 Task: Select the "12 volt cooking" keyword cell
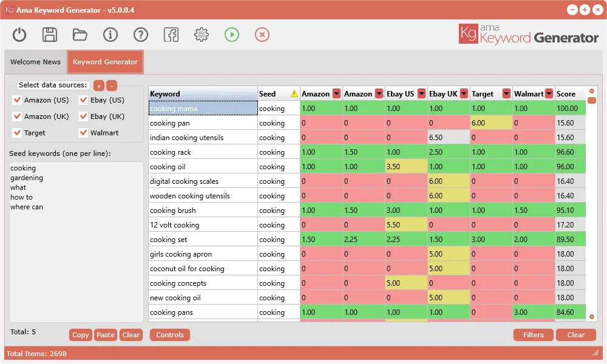point(203,225)
